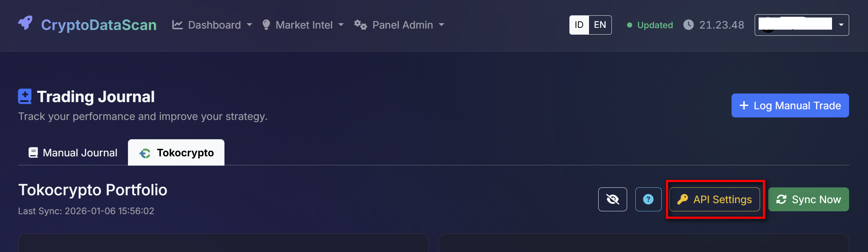Click the Log Manual Trade button
The width and height of the screenshot is (868, 252).
pos(790,105)
